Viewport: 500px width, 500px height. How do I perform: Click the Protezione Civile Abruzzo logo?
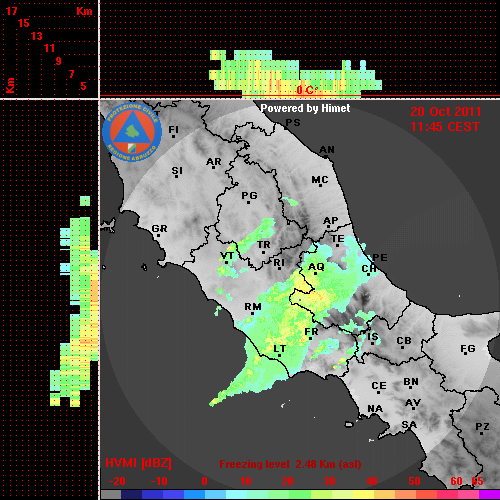[x=132, y=132]
